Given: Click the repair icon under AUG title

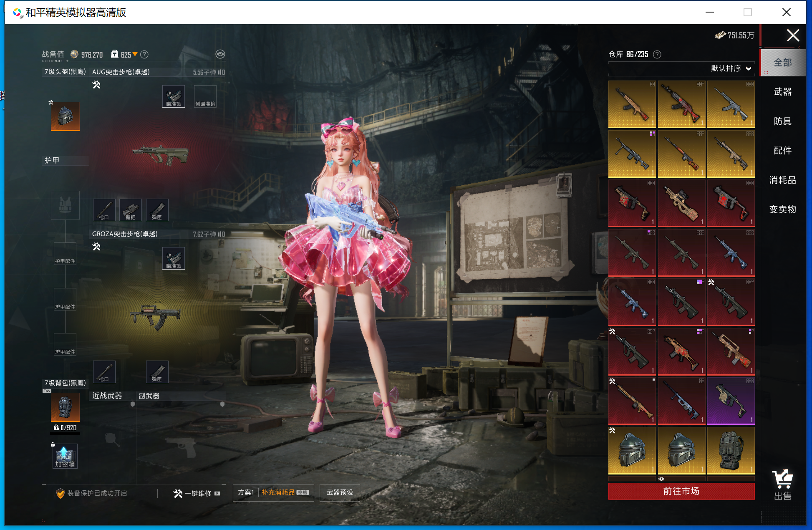Looking at the screenshot, I should click(x=96, y=85).
